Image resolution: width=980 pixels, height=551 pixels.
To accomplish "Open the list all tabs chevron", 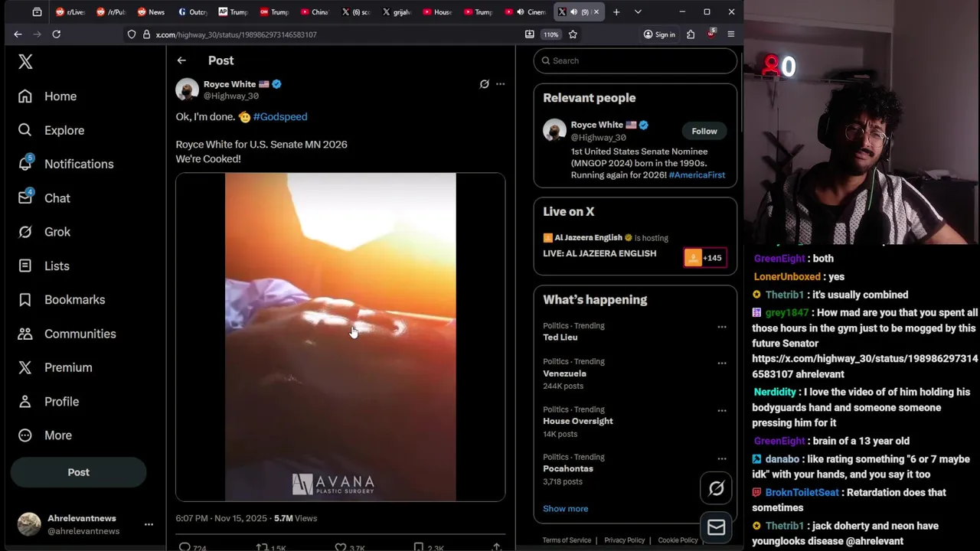I will point(638,12).
